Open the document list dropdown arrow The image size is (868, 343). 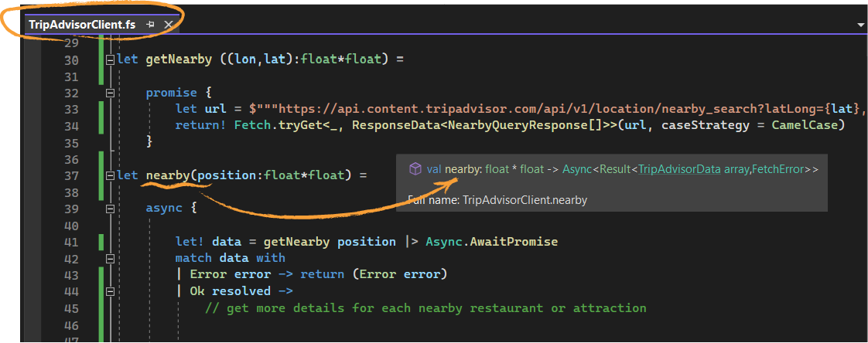[x=860, y=25]
